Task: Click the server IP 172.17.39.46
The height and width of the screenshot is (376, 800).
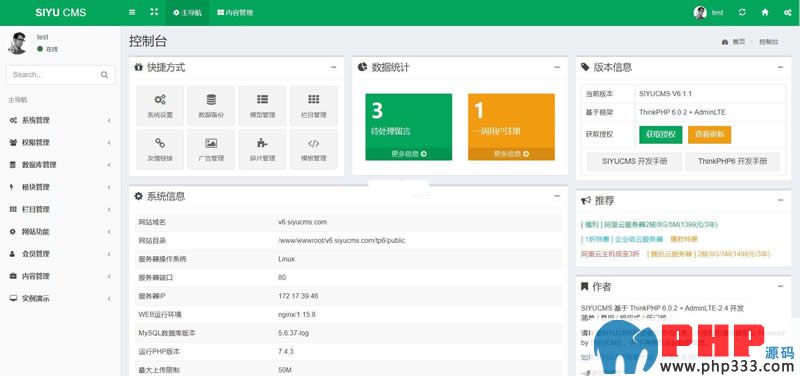Action: 298,296
